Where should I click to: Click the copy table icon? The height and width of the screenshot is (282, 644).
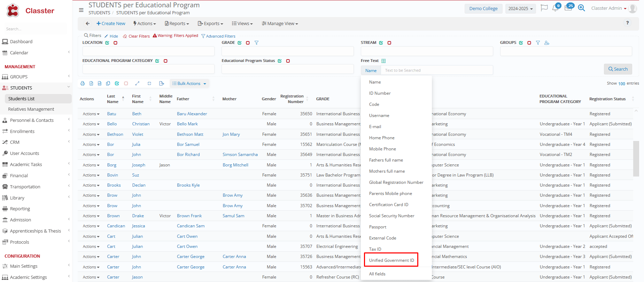point(108,84)
